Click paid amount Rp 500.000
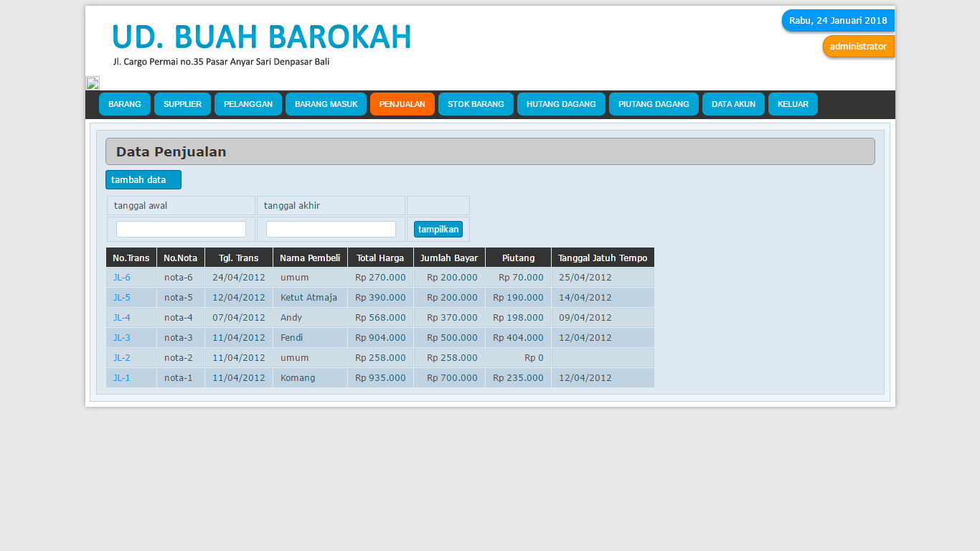 click(452, 338)
